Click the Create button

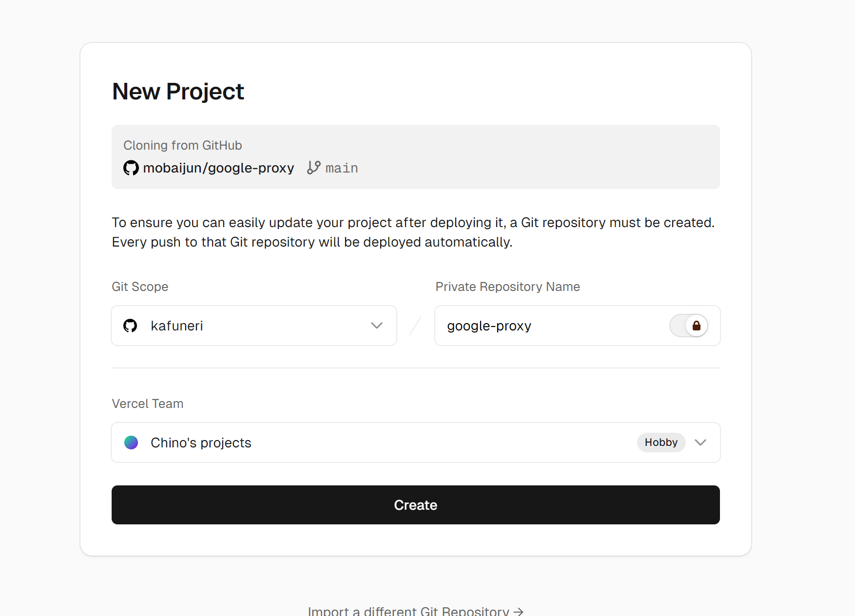[x=416, y=505]
